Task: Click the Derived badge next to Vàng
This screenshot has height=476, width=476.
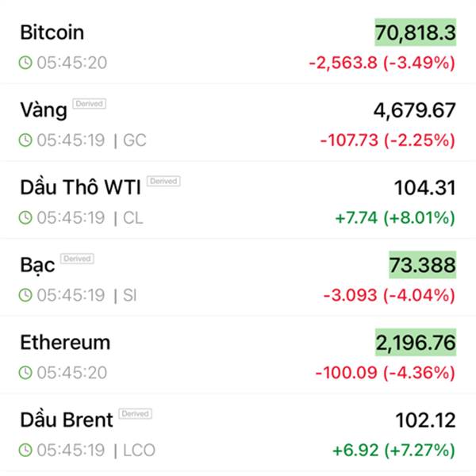Action: [x=90, y=104]
